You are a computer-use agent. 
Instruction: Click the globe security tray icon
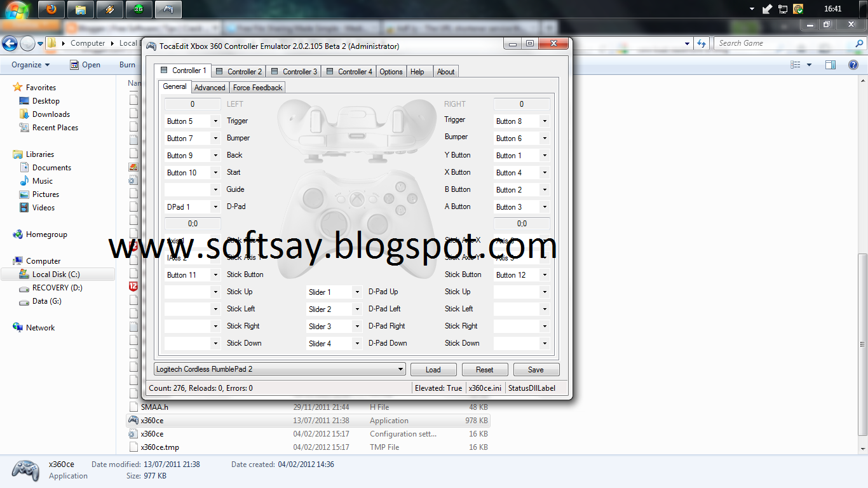pos(798,9)
